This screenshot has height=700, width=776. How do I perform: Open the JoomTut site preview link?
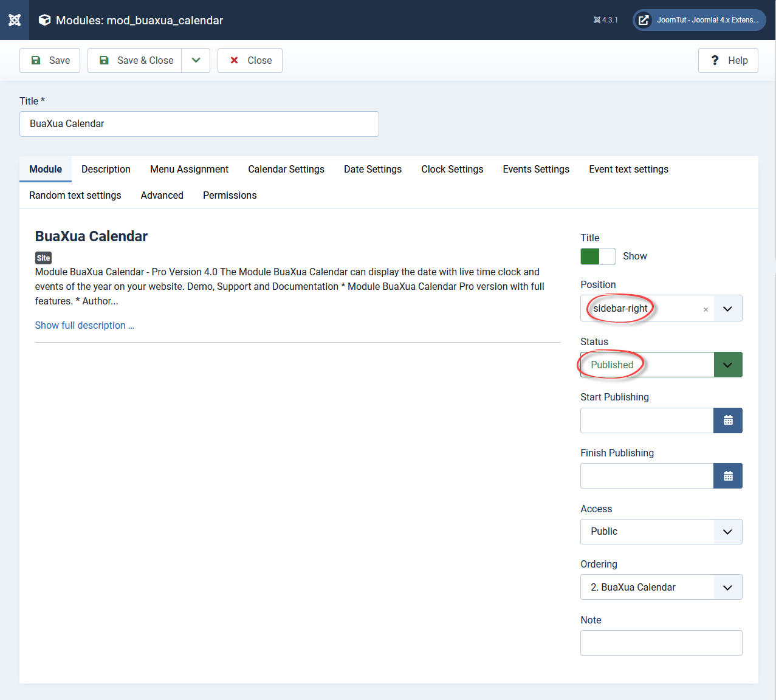coord(699,20)
